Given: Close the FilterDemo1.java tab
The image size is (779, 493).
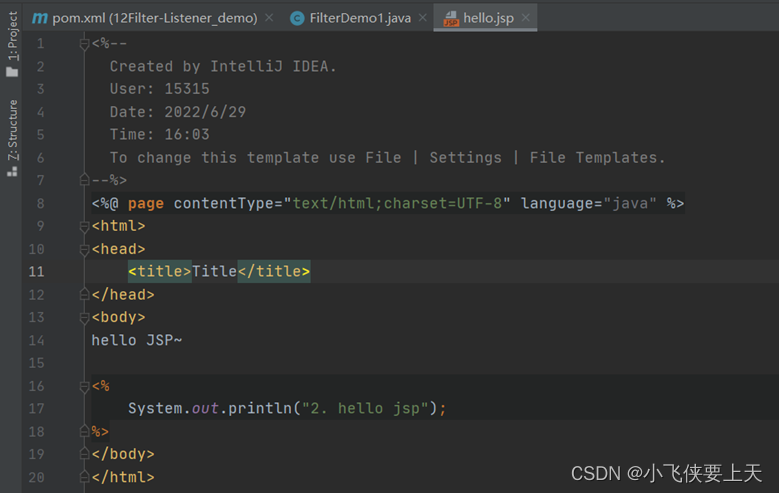Looking at the screenshot, I should (x=423, y=18).
